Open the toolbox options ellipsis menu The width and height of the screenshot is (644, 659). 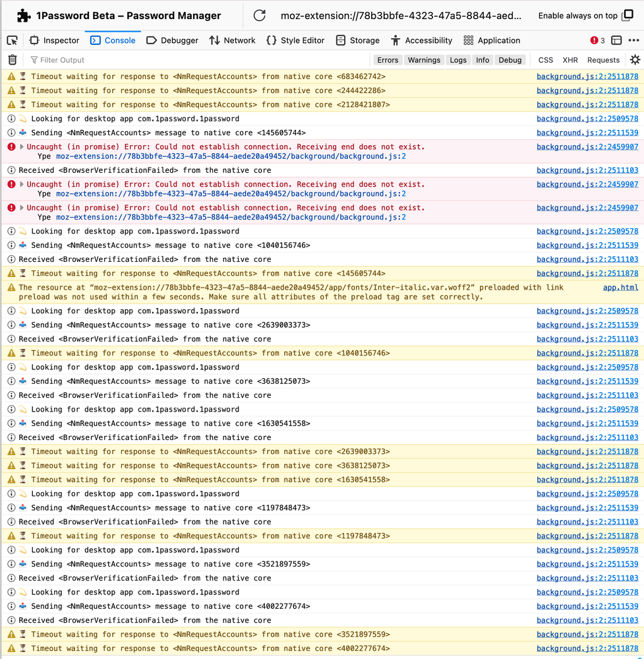635,40
